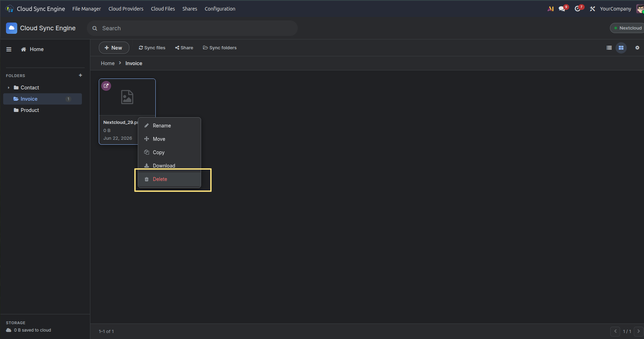Open the YourCompany switcher
644x339 pixels.
[616, 9]
